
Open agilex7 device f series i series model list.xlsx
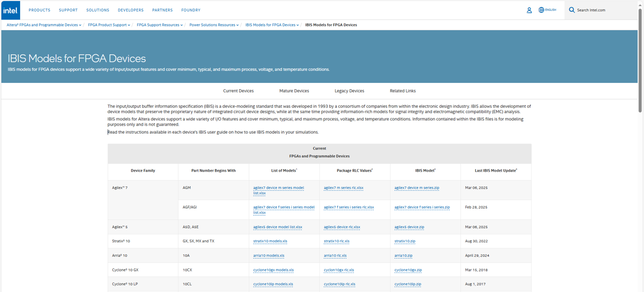283,210
